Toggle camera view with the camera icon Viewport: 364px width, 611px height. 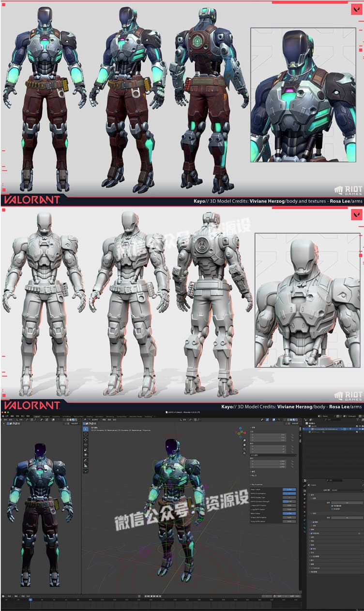click(244, 449)
